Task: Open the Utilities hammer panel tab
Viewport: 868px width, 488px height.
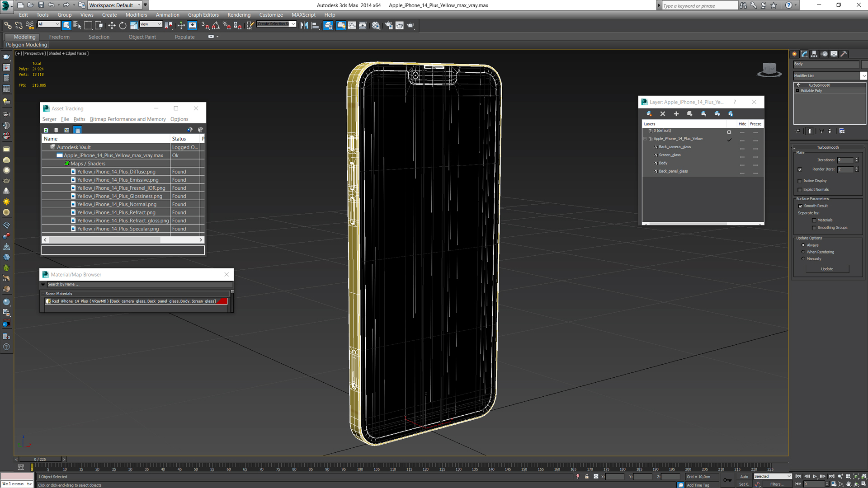Action: point(844,54)
